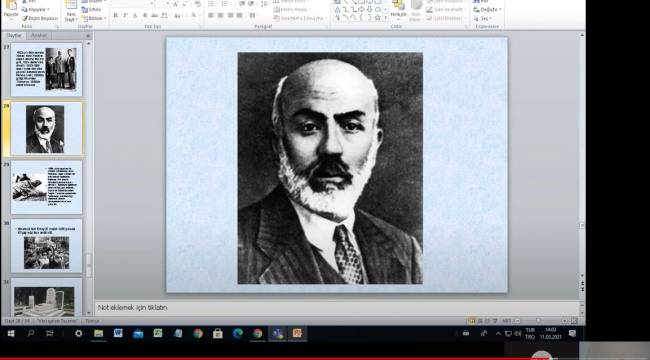Screen dimensions: 650x360
Task: Open the Pano group dialog launcher
Action: pyautogui.click(x=58, y=27)
